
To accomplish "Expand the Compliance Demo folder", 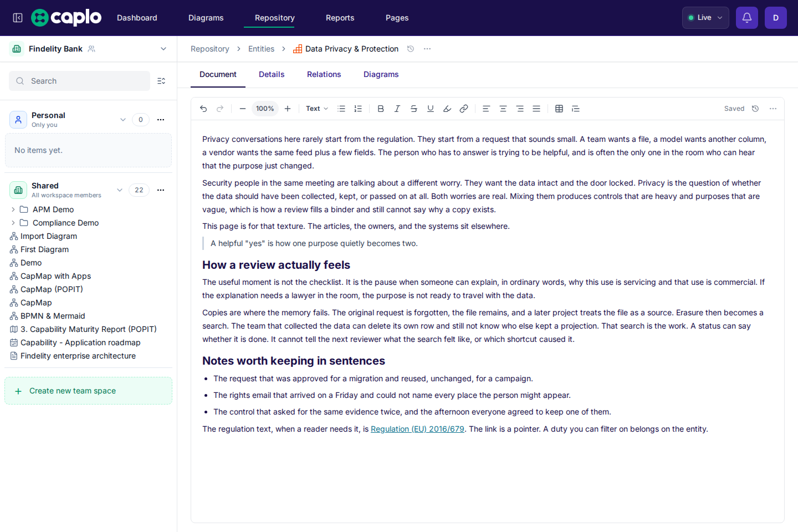I will click(13, 223).
